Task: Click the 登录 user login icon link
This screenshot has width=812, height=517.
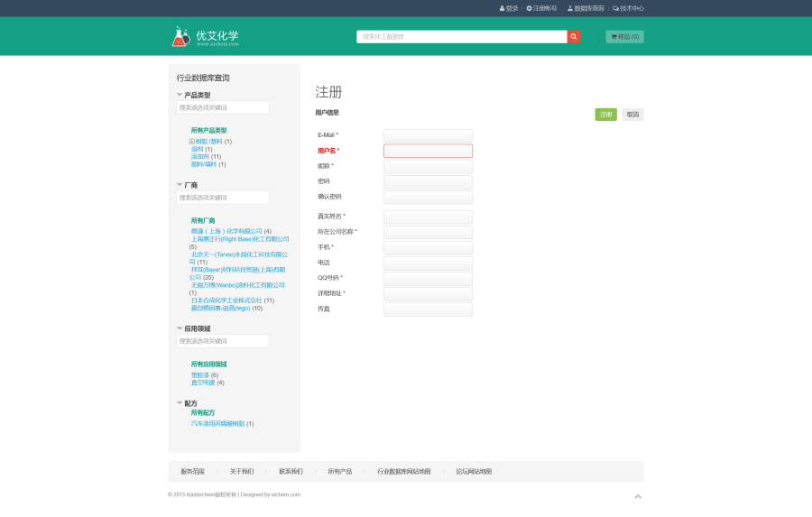Action: [509, 8]
